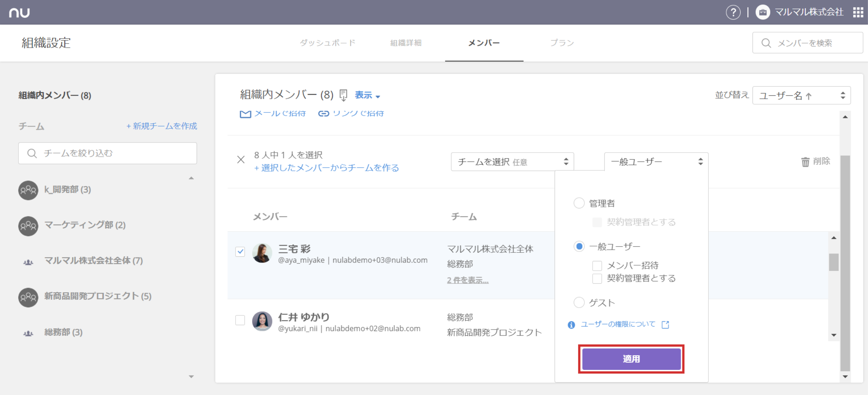Click マルマル株式会社全体 team icon
Viewport: 868px width, 395px height.
(28, 262)
